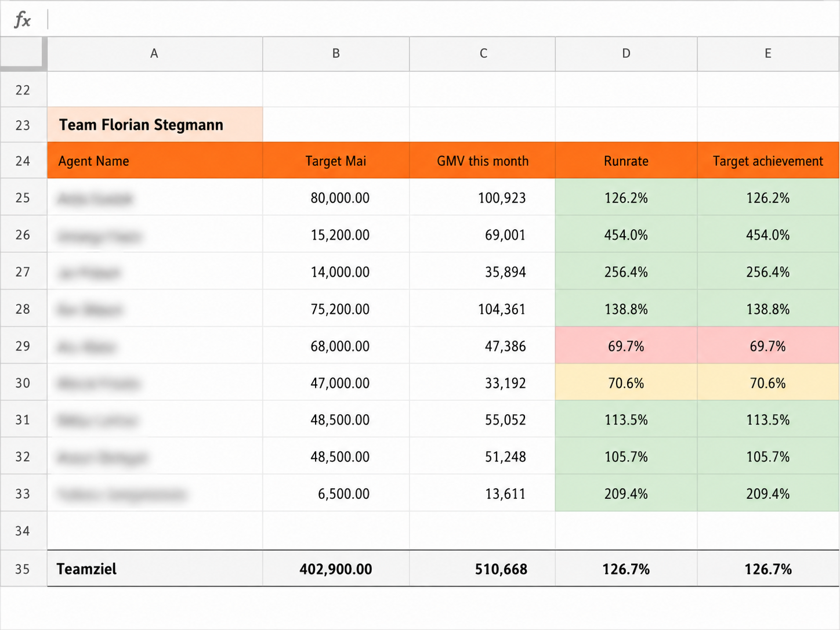Select the 126.7% total achievement cell in column E
This screenshot has width=840, height=630.
point(768,569)
